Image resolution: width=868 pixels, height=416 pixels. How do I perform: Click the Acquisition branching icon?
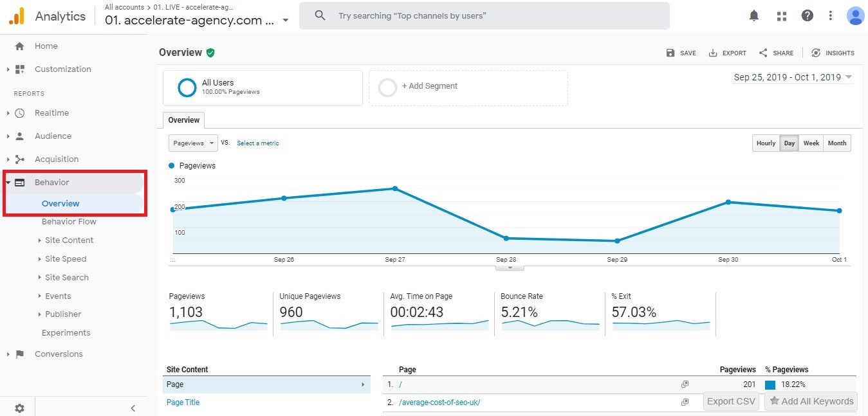19,159
